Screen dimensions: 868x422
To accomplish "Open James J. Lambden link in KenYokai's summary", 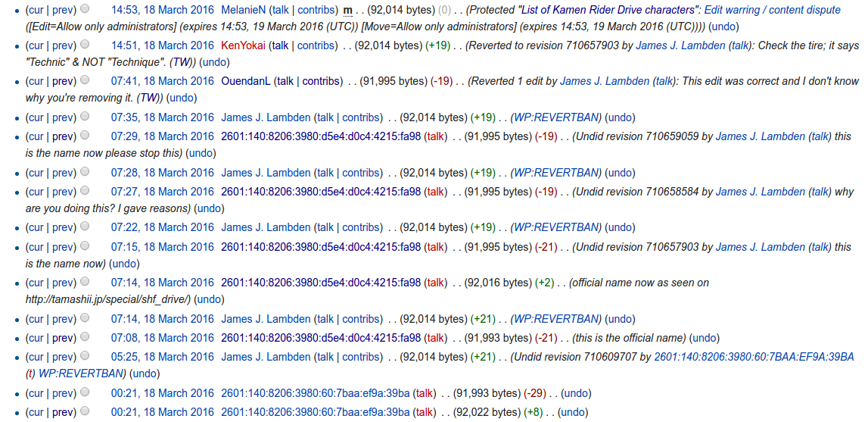I will (x=680, y=45).
